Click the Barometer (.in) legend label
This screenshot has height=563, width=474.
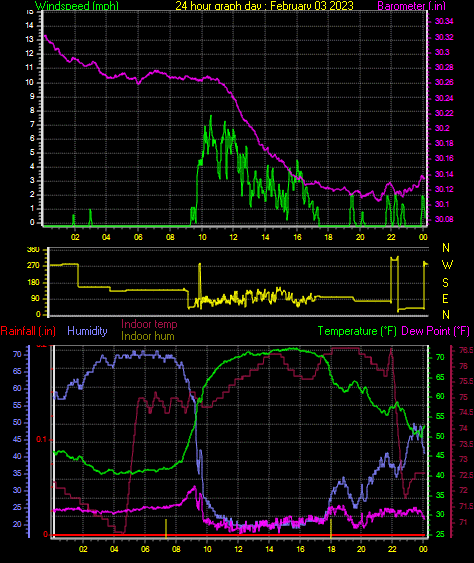(412, 5)
